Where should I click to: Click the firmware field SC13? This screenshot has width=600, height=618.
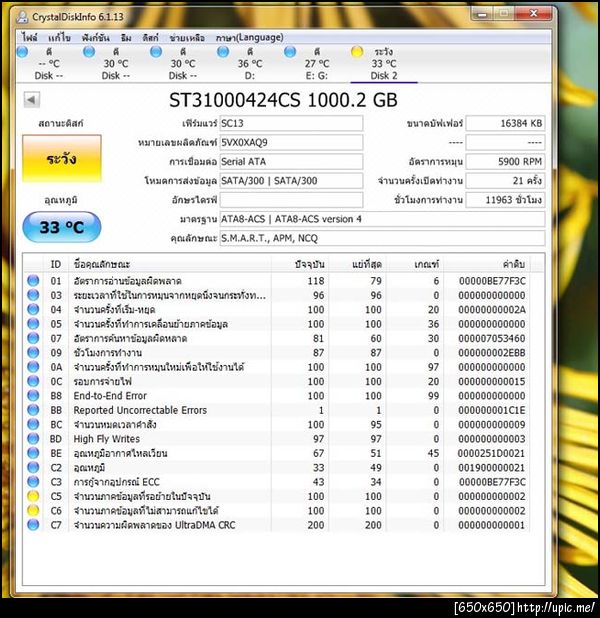tap(291, 123)
